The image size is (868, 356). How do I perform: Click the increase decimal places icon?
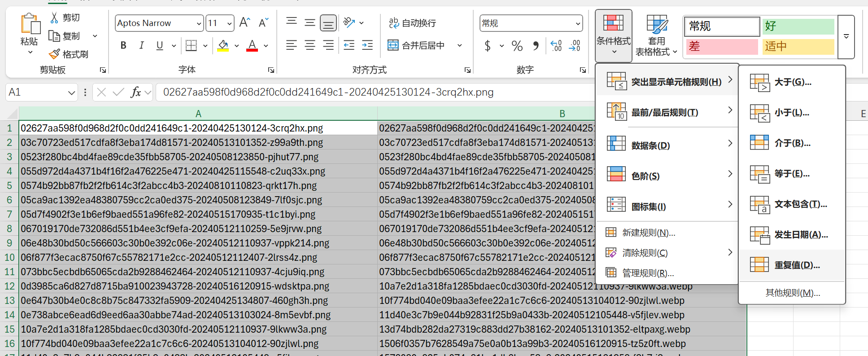pyautogui.click(x=556, y=45)
